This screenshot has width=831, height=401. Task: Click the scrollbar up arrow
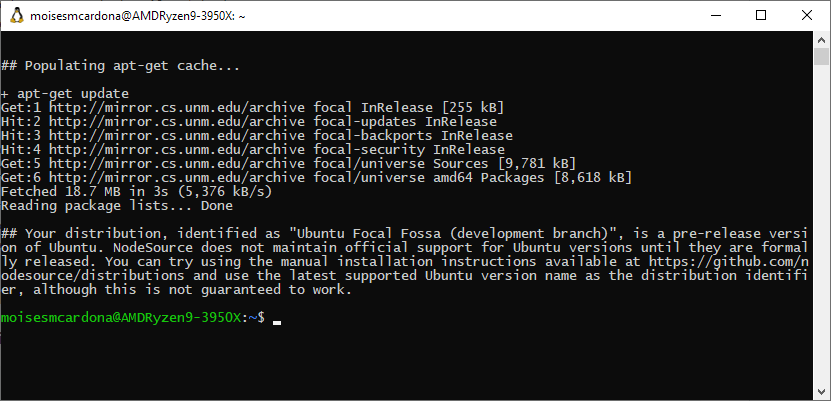tap(821, 40)
